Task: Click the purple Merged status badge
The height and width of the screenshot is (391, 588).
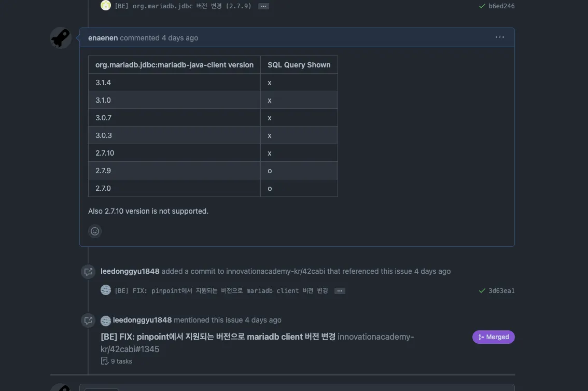Action: (493, 337)
